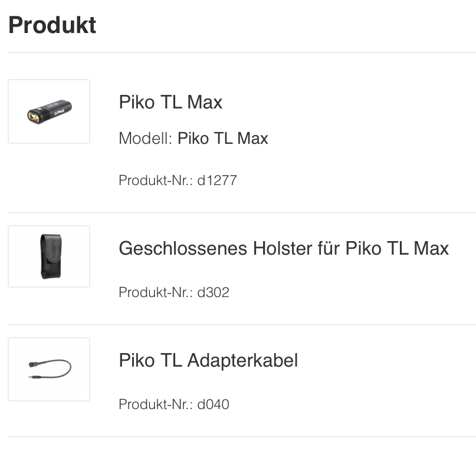Click the product code d302
The width and height of the screenshot is (476, 458).
point(213,292)
